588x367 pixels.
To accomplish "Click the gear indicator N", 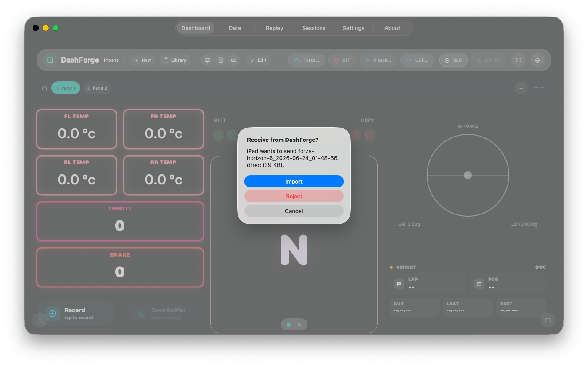I will click(294, 250).
